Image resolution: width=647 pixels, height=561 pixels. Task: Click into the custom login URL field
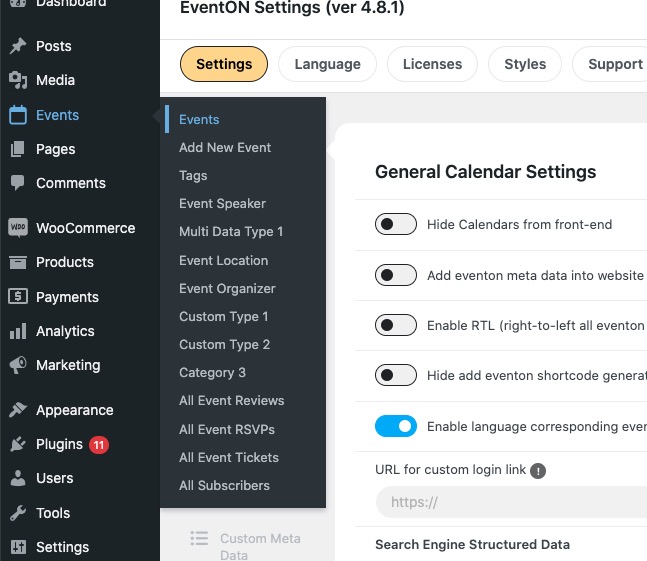(511, 502)
